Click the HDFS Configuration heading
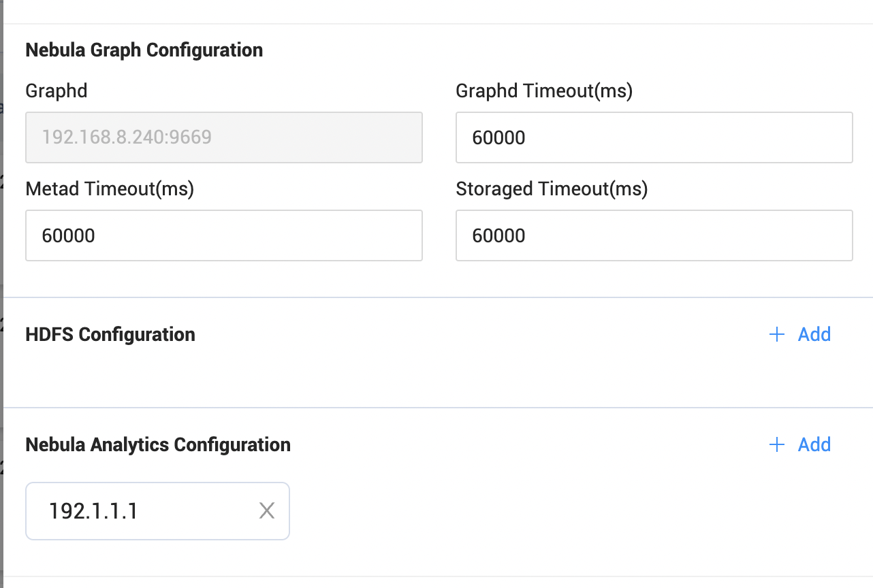873x588 pixels. [x=110, y=335]
